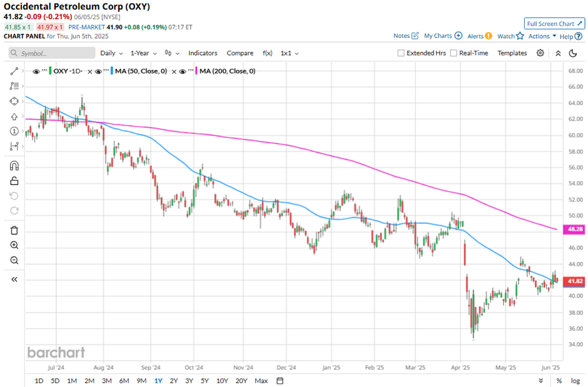The height and width of the screenshot is (387, 588).
Task: Open the 1x1 grid layout dropdown
Action: point(290,53)
